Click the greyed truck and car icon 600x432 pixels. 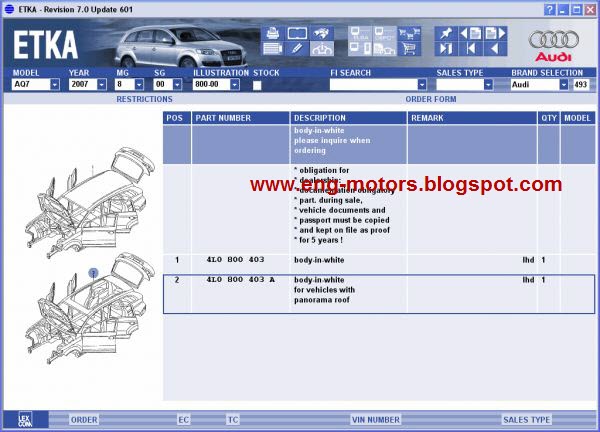pos(384,49)
